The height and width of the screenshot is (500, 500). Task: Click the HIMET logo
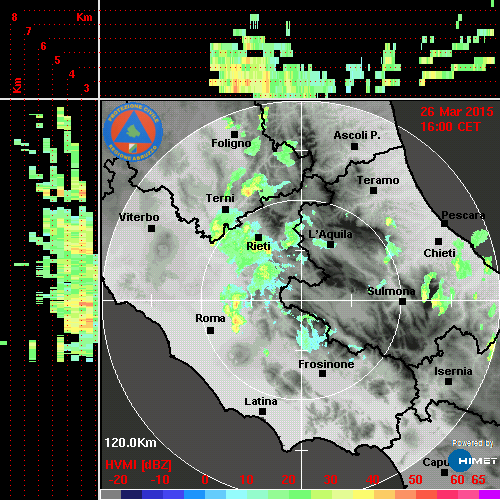click(x=473, y=461)
